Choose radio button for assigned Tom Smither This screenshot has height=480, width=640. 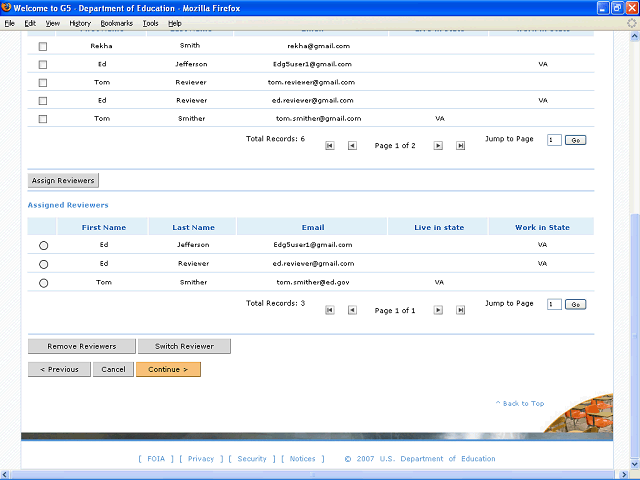(x=43, y=283)
